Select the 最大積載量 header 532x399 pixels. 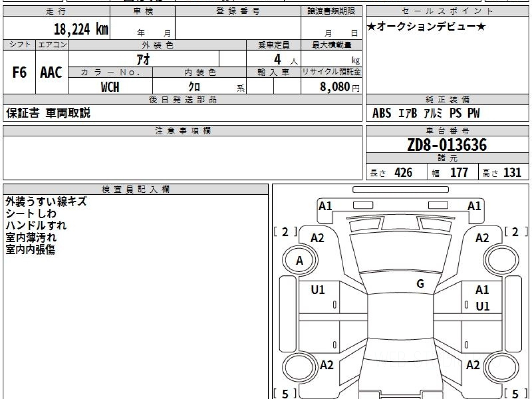332,45
